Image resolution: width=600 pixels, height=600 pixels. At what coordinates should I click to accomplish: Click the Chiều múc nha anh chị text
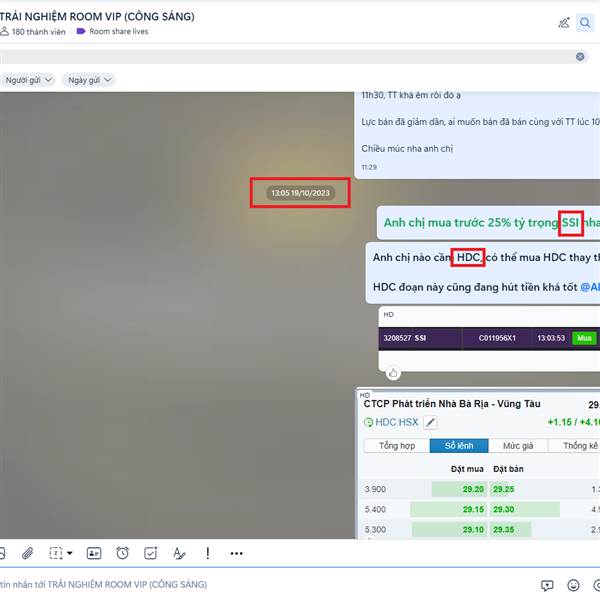tap(407, 148)
